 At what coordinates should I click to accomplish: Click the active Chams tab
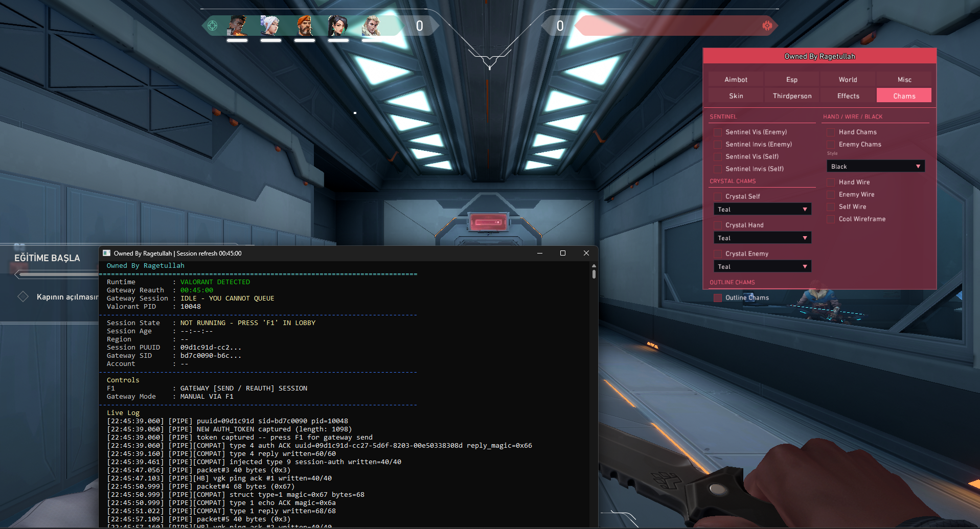tap(904, 96)
